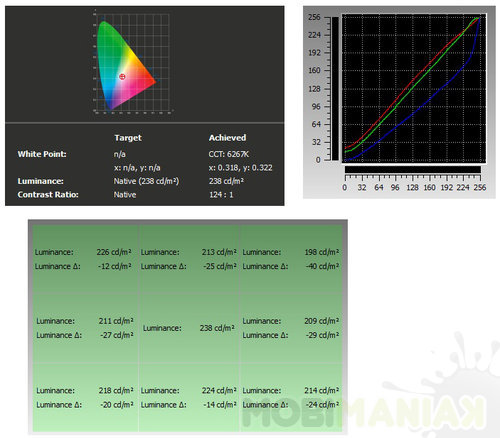Click the '-12 cd/m²' luminance delta value
Screen dimensions: 500x438
(x=115, y=266)
